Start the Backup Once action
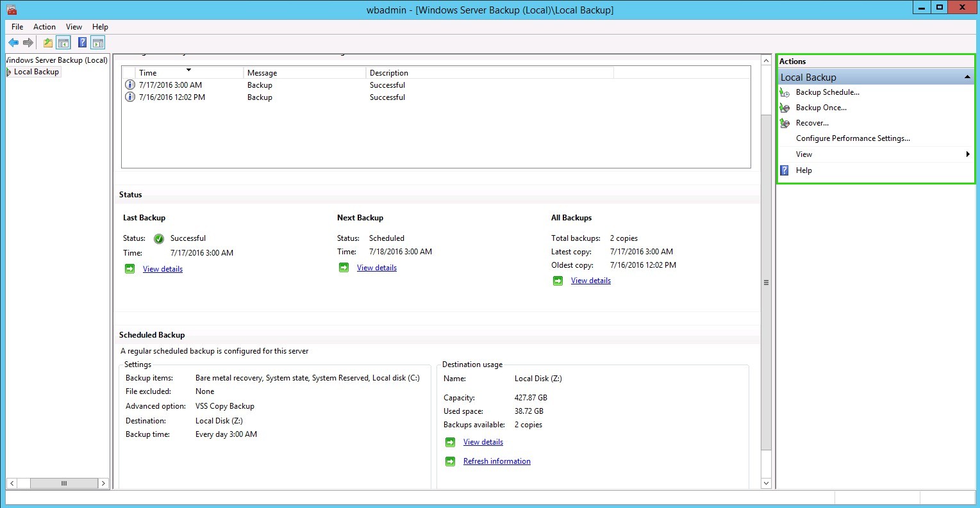Image resolution: width=980 pixels, height=508 pixels. [x=820, y=108]
